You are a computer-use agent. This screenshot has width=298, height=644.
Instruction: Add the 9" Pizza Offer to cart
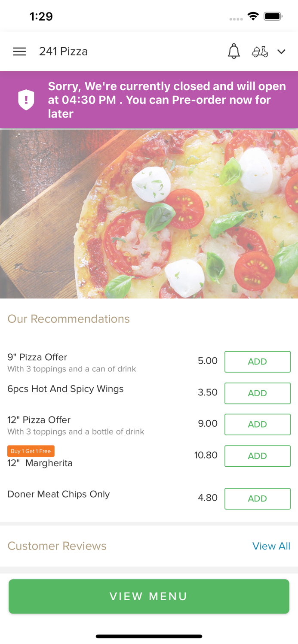pyautogui.click(x=257, y=361)
